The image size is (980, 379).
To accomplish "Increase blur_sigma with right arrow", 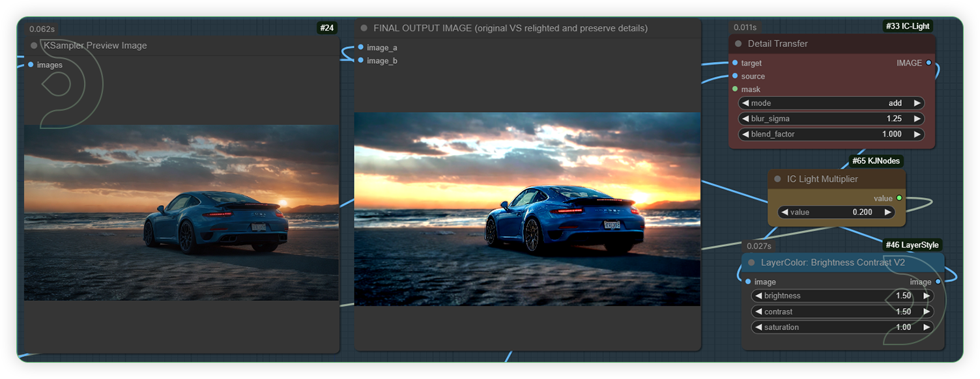I will click(917, 119).
